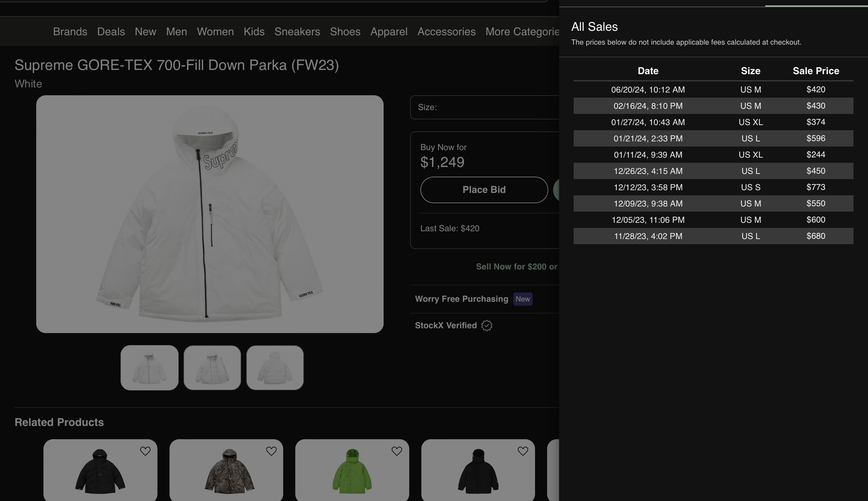Open the Brands menu

[70, 32]
